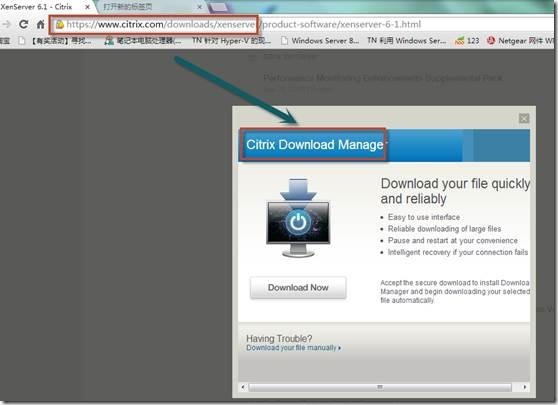Click the citrix.com URL address field
The height and width of the screenshot is (405, 558).
[302, 24]
